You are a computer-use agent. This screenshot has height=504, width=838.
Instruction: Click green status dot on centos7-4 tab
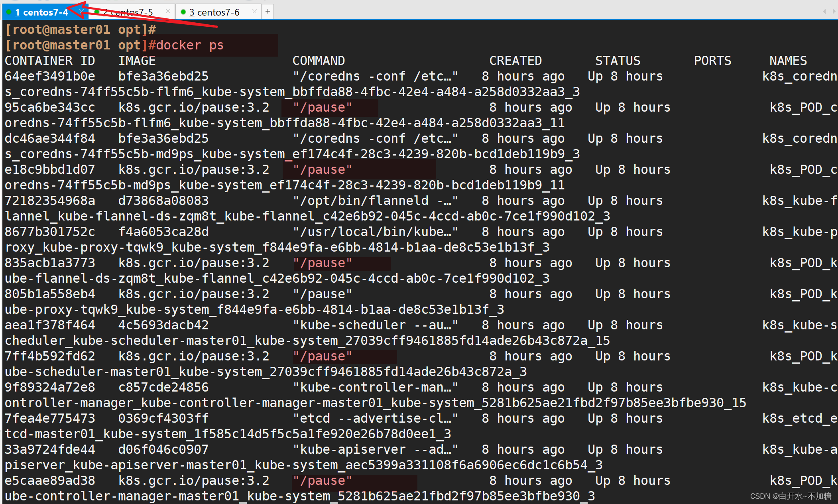point(9,12)
